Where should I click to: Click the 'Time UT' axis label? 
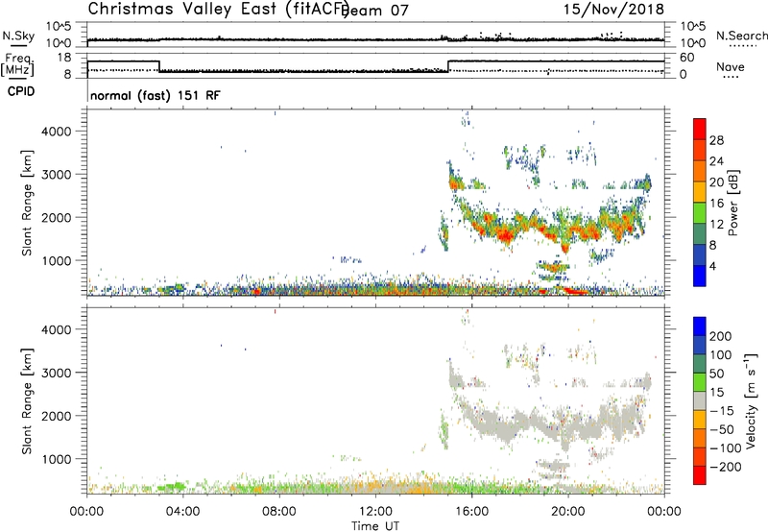[x=375, y=526]
